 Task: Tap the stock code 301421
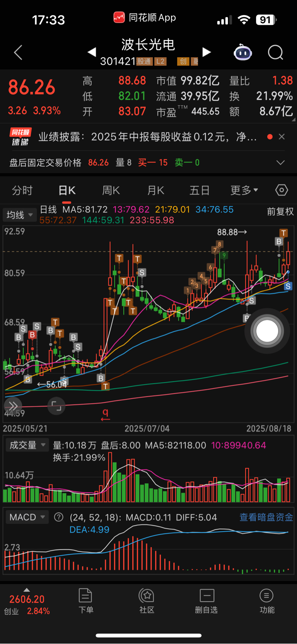pyautogui.click(x=118, y=61)
